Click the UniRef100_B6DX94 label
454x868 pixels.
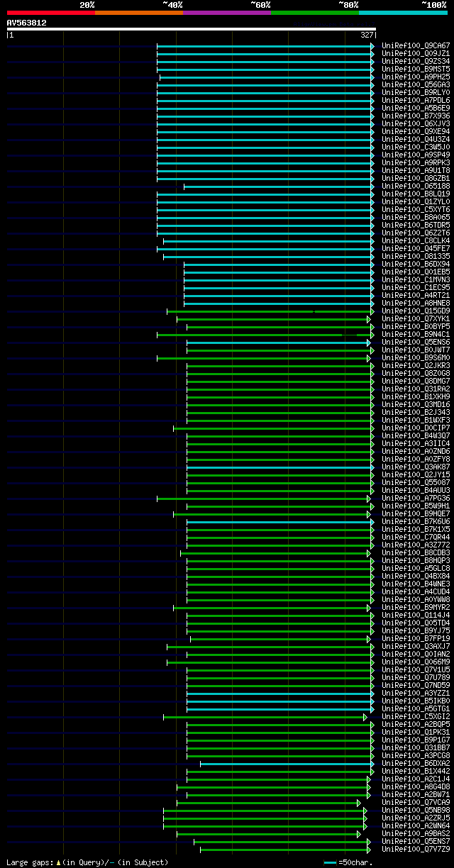coord(416,264)
